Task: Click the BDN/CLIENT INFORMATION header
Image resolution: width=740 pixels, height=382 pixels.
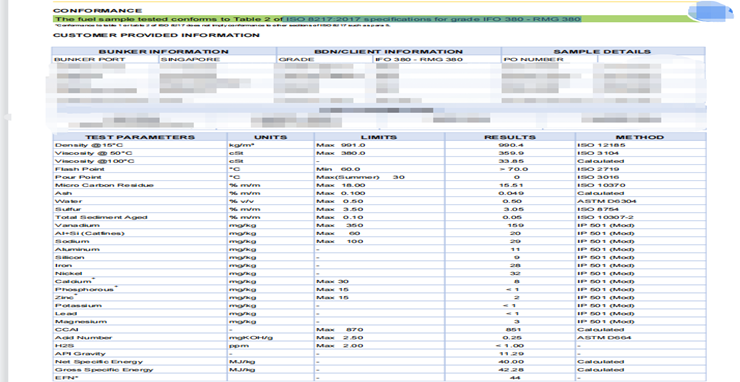Action: [x=388, y=51]
